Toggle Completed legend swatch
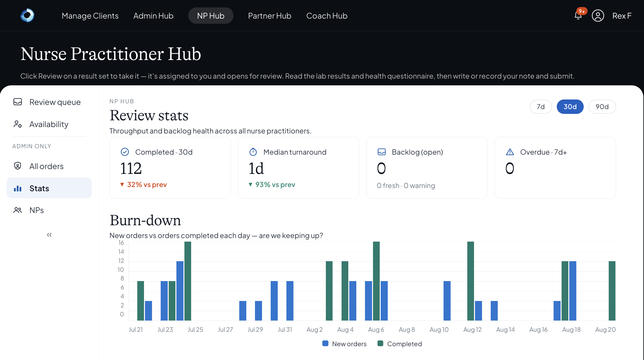The height and width of the screenshot is (360, 644). click(x=380, y=344)
